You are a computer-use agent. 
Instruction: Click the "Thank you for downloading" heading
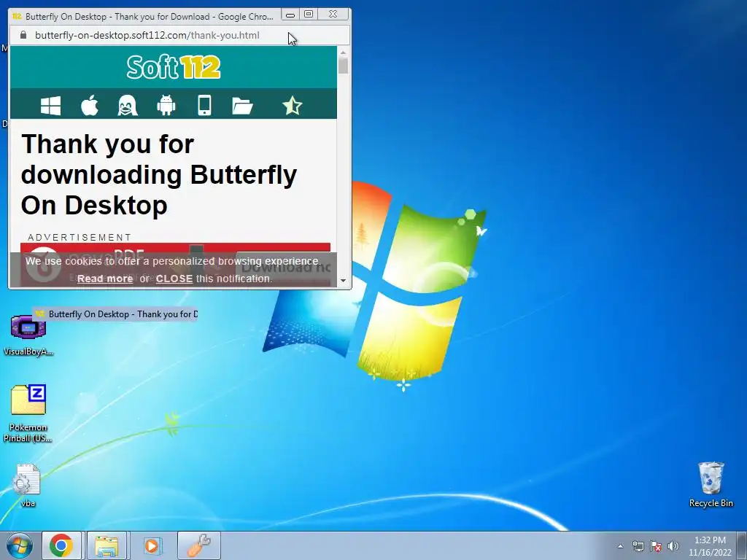pos(158,175)
